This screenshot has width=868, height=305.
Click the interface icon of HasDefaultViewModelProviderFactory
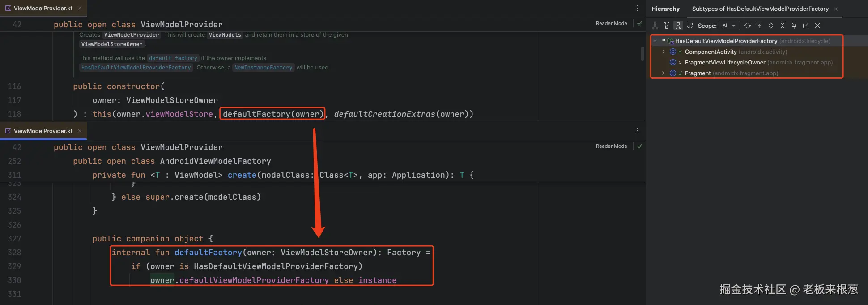pyautogui.click(x=671, y=41)
